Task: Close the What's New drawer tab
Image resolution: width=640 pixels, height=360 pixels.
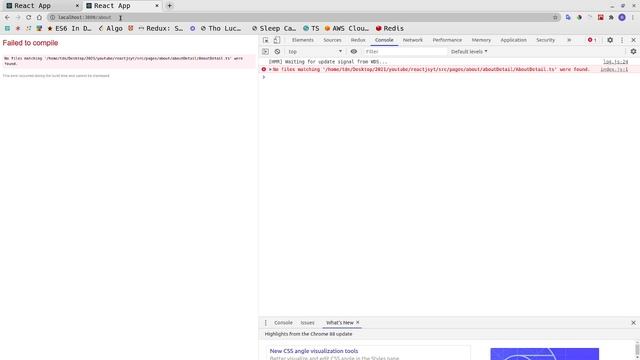Action: tap(358, 322)
